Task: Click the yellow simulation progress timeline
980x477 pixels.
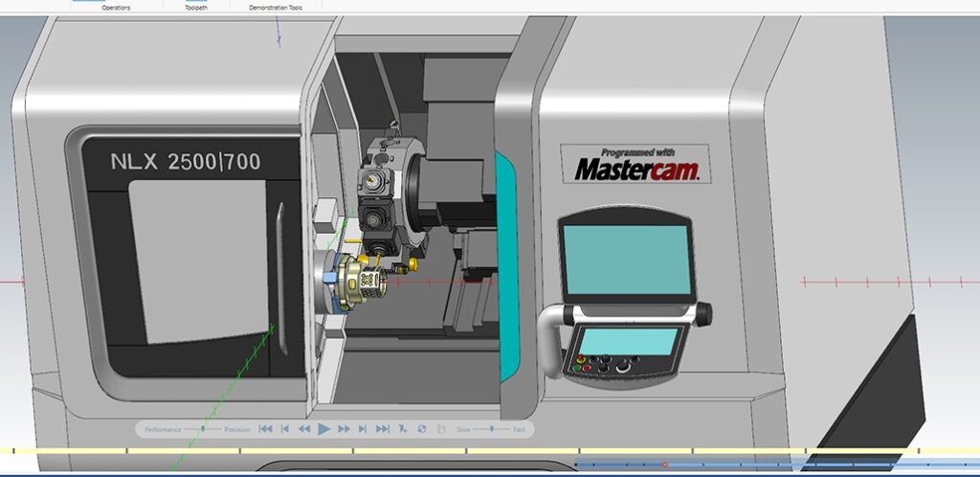Action: [490, 451]
